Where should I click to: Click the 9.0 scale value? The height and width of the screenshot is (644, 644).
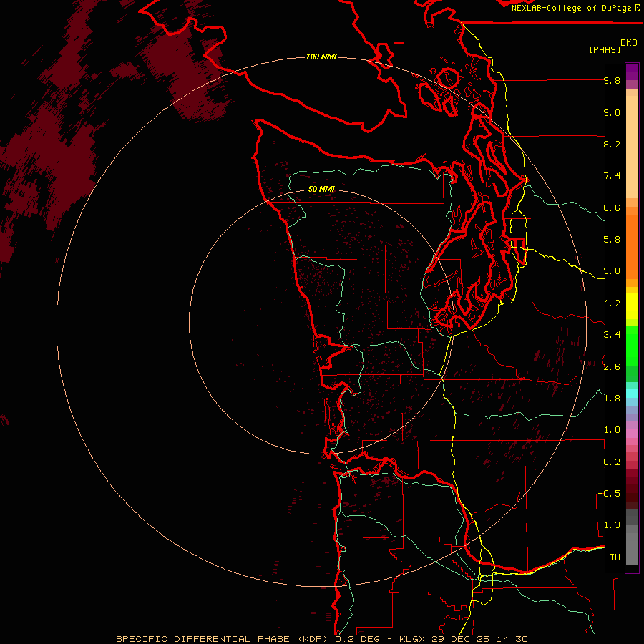pos(612,112)
